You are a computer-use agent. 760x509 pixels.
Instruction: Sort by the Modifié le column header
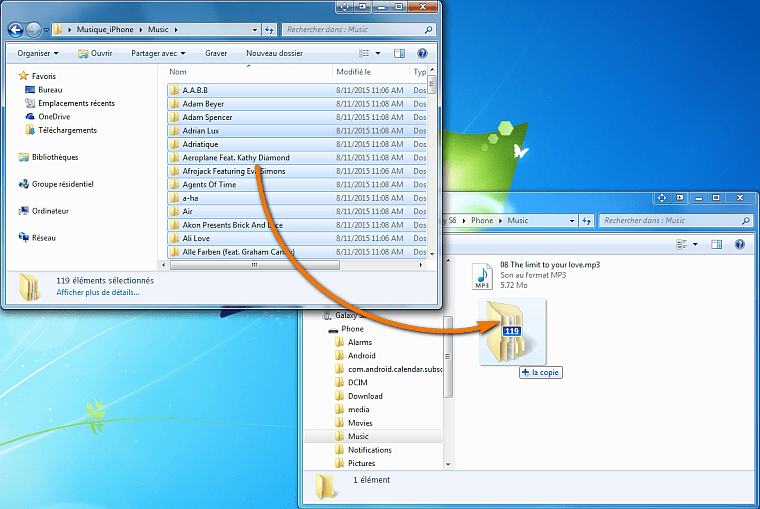(x=354, y=72)
